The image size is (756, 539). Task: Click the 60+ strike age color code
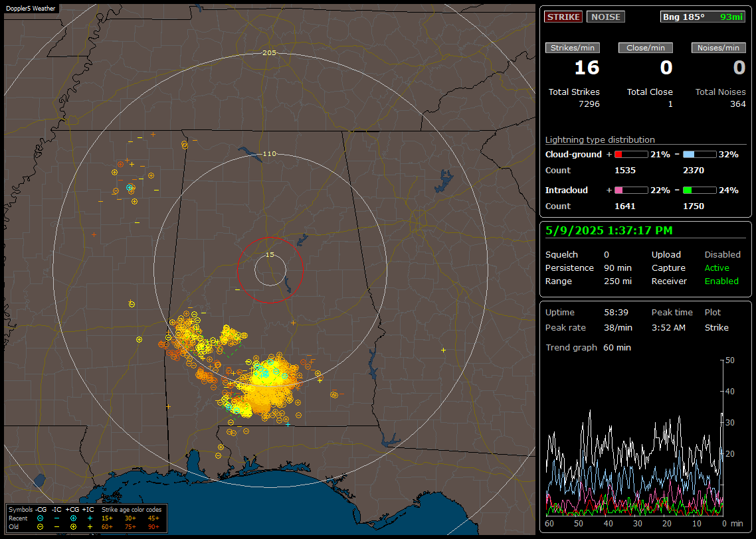tap(107, 527)
